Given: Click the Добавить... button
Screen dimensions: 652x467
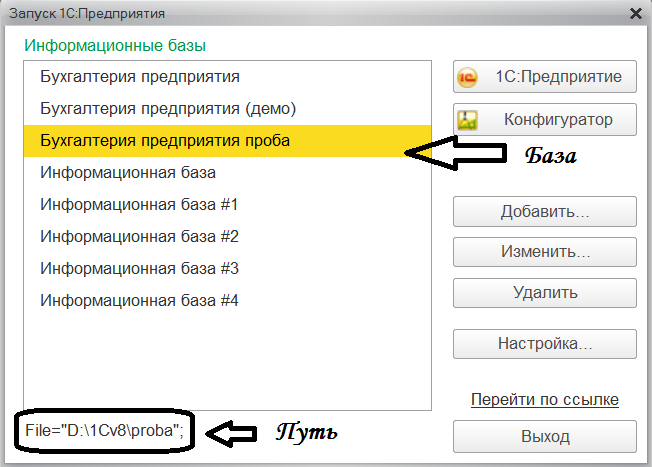Looking at the screenshot, I should [x=545, y=212].
